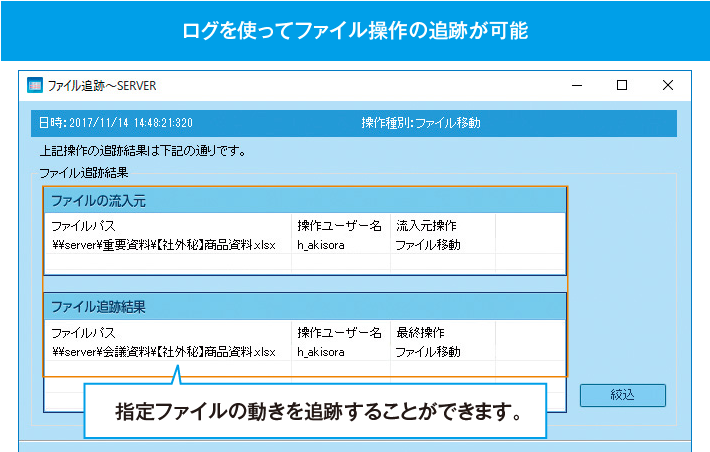
Task: Click the ファイル追跡～SERVER window title
Action: point(102,86)
